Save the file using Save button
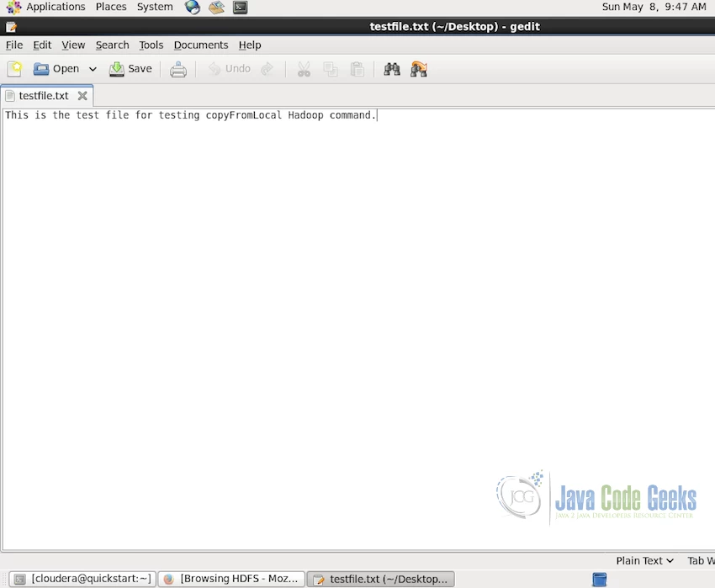The height and width of the screenshot is (588, 715). [x=130, y=69]
